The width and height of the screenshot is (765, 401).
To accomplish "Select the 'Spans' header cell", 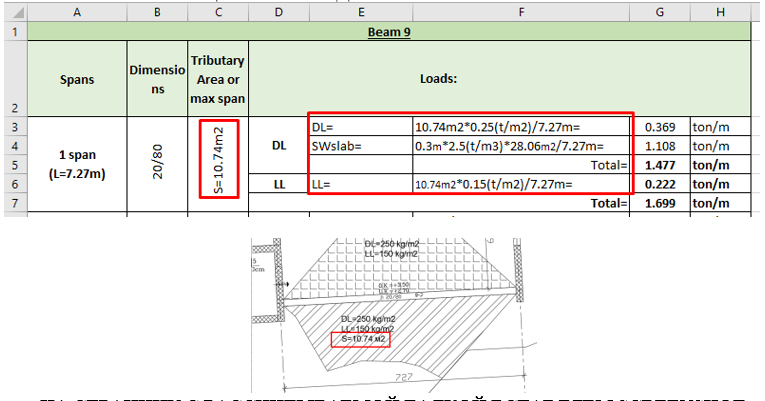I will pyautogui.click(x=77, y=78).
